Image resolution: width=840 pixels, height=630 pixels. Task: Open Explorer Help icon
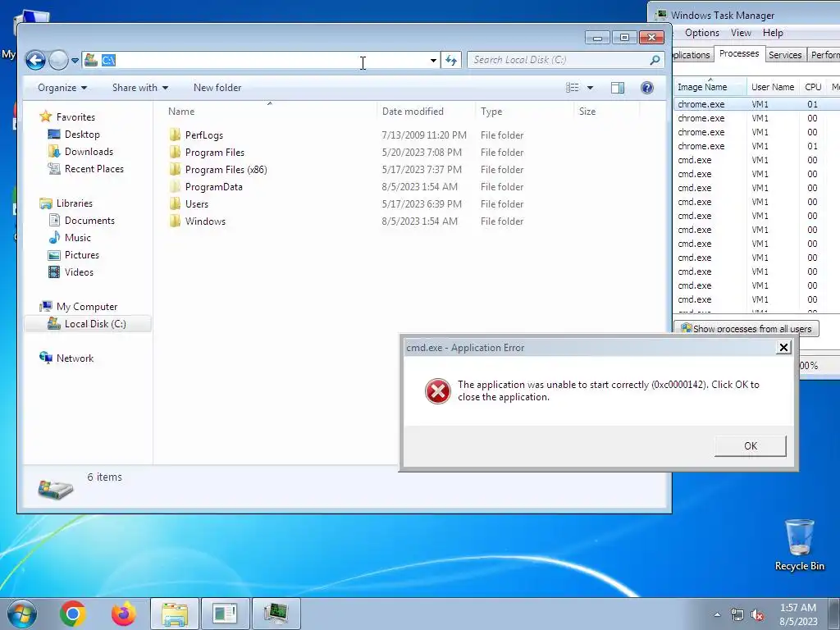click(646, 87)
